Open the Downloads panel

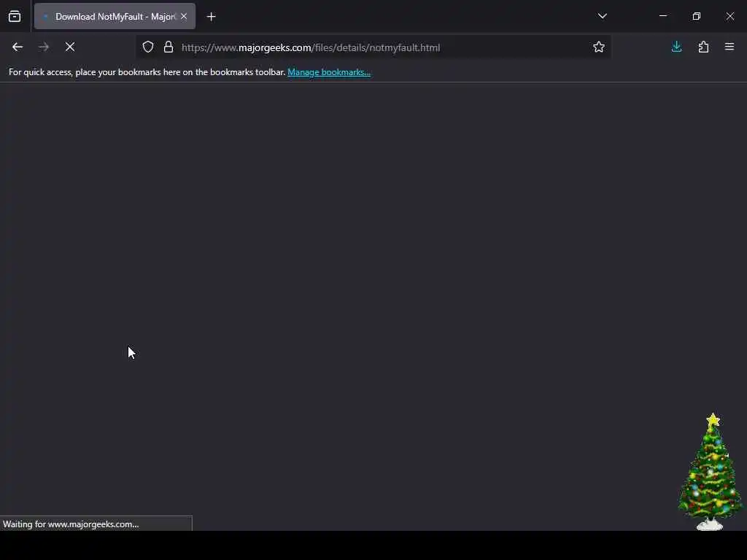click(x=676, y=47)
